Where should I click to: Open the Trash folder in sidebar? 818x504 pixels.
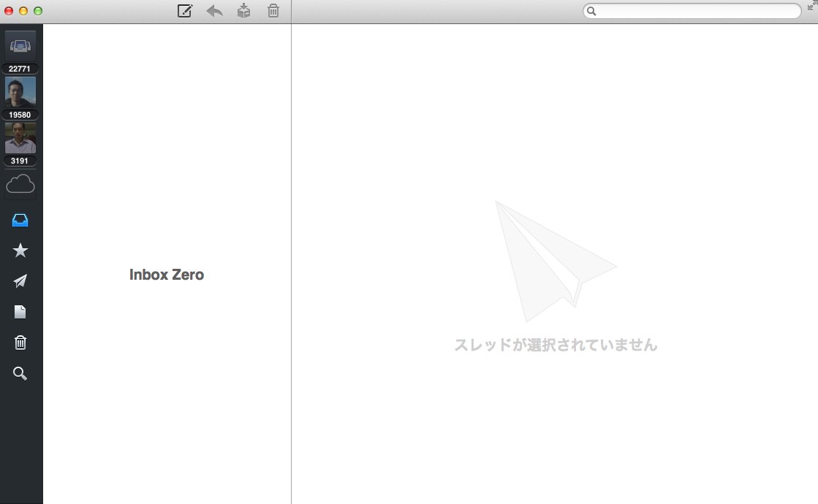[20, 343]
